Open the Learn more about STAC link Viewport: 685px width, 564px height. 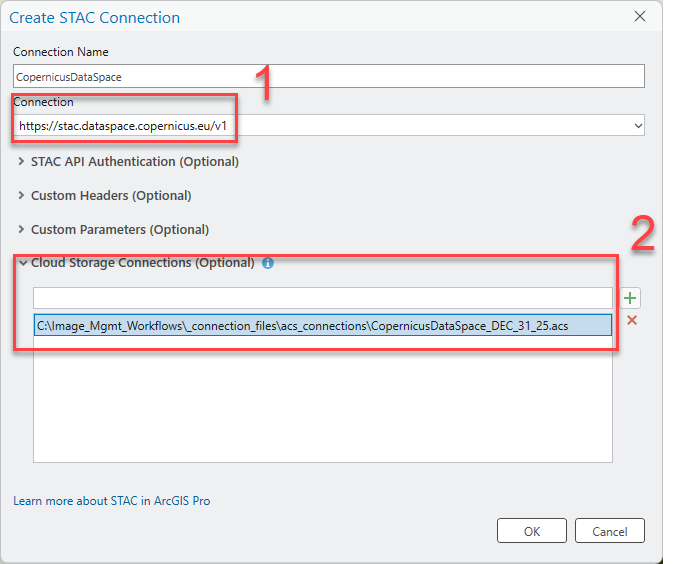point(111,500)
